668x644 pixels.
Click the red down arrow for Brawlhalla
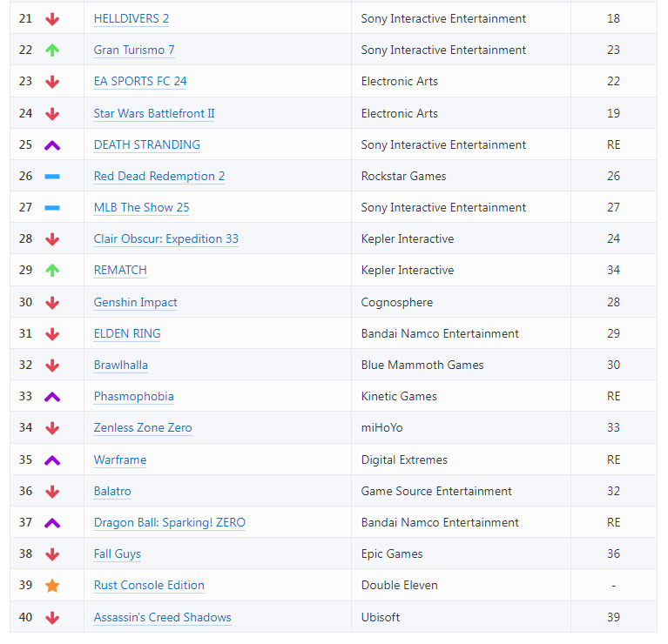tap(52, 366)
